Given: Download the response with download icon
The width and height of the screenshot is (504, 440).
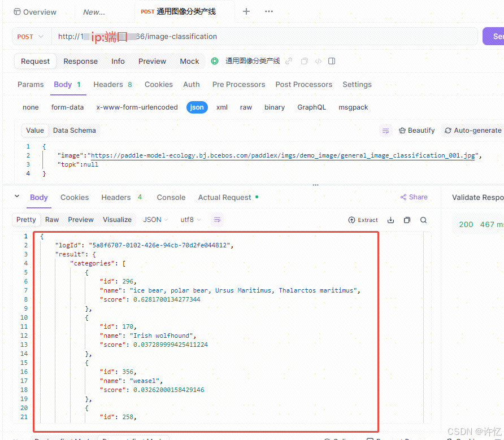Looking at the screenshot, I should click(x=390, y=220).
